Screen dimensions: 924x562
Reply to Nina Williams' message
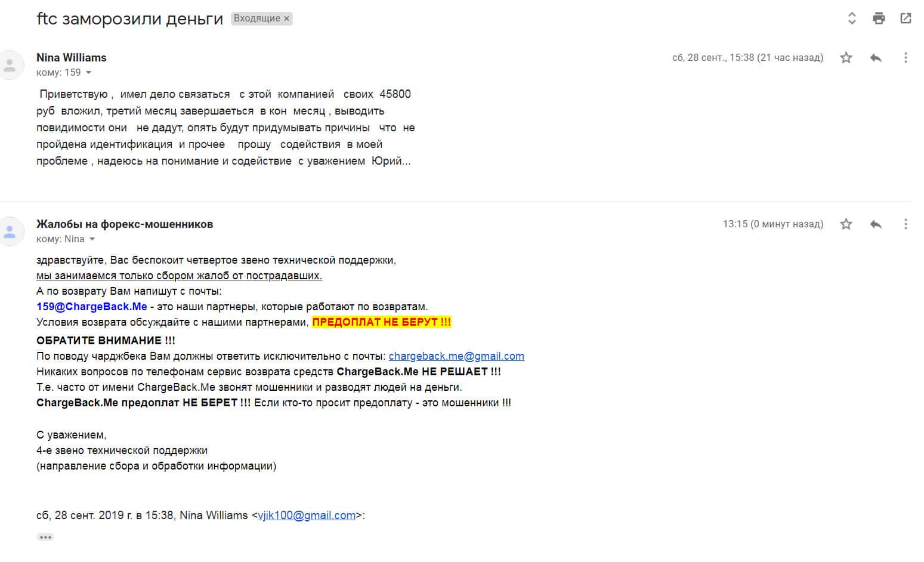876,58
